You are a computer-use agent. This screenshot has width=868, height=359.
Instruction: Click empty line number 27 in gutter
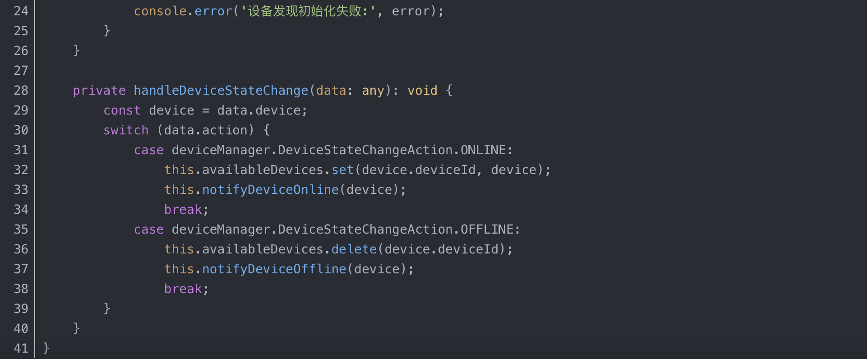point(21,70)
